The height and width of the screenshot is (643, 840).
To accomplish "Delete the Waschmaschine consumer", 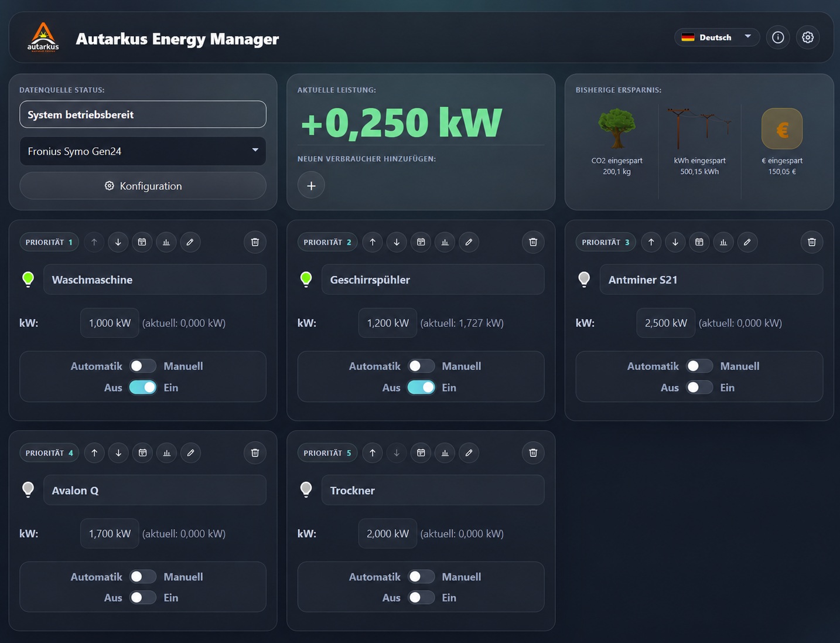I will (255, 242).
